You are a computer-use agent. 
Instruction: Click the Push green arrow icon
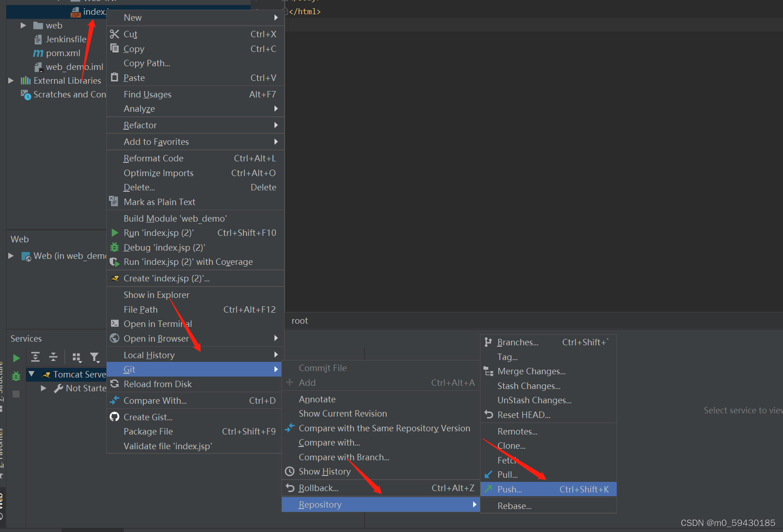(488, 489)
